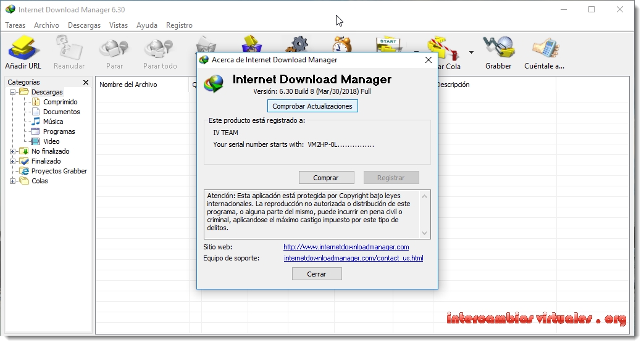
Task: Click the gear options icon
Action: [x=299, y=44]
